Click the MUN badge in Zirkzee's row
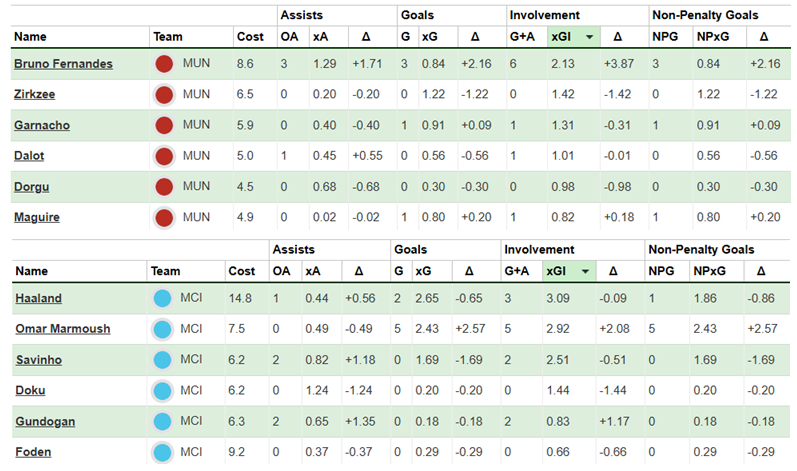 pyautogui.click(x=165, y=95)
